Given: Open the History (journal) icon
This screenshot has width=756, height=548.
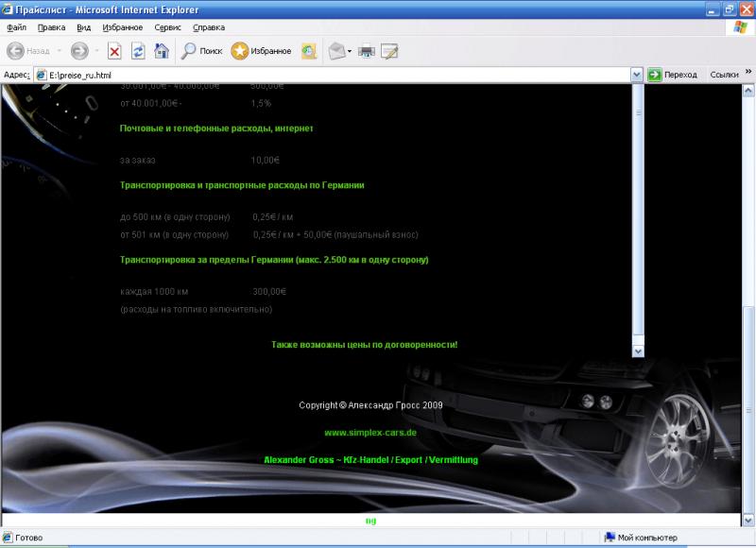Looking at the screenshot, I should 309,51.
